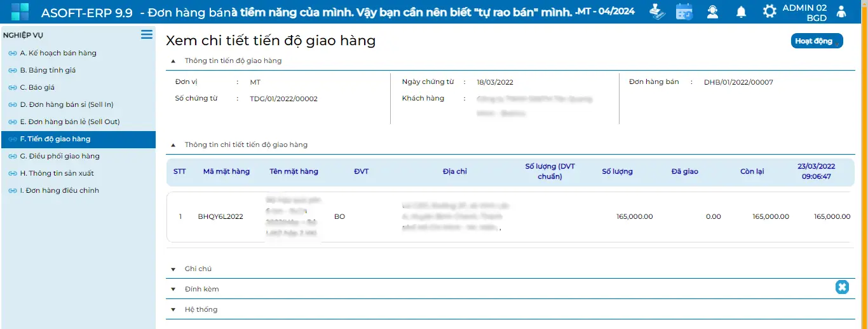Image resolution: width=868 pixels, height=329 pixels.
Task: Open the Hoạt động dropdown button
Action: coord(817,41)
